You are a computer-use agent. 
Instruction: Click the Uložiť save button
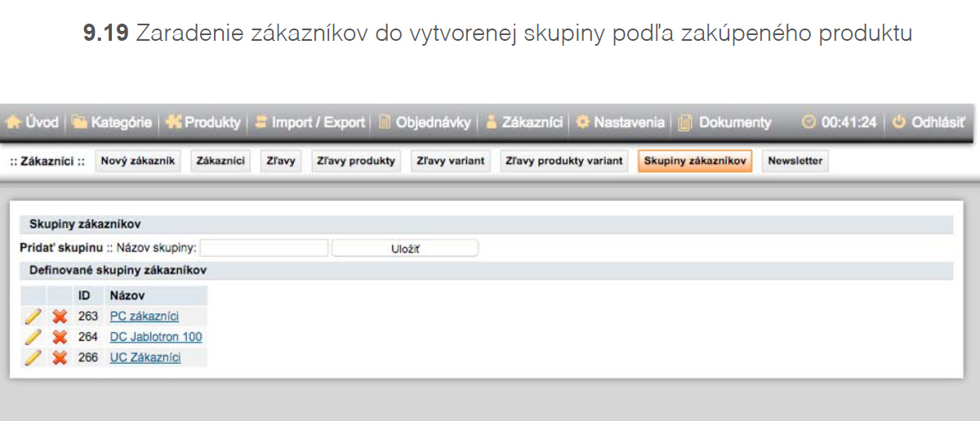click(x=405, y=248)
